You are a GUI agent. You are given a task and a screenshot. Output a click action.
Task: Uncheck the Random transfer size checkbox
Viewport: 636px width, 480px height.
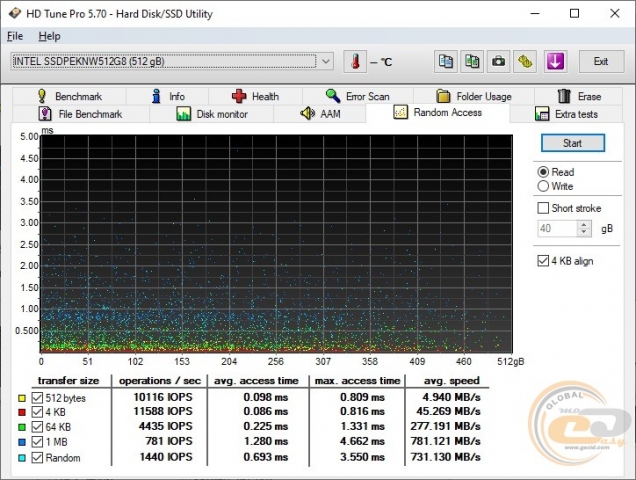pyautogui.click(x=37, y=458)
